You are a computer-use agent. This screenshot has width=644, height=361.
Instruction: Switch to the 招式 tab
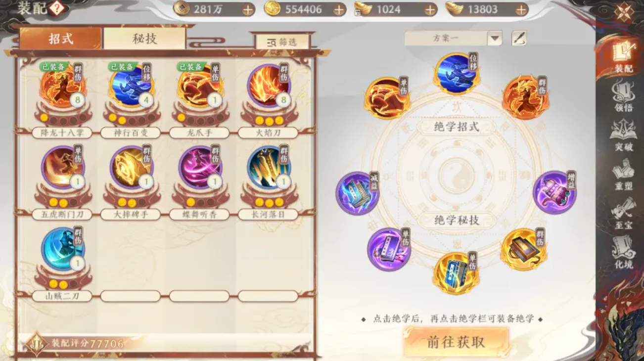pyautogui.click(x=60, y=39)
